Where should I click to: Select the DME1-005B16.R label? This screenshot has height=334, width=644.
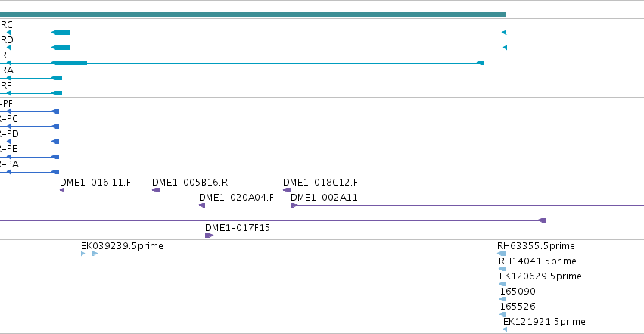(x=190, y=183)
